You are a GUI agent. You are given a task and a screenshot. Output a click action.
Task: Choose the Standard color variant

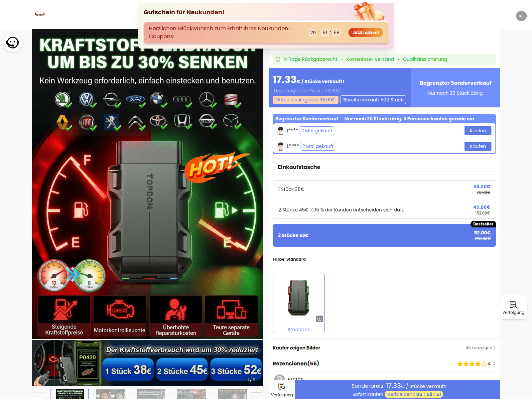point(299,303)
